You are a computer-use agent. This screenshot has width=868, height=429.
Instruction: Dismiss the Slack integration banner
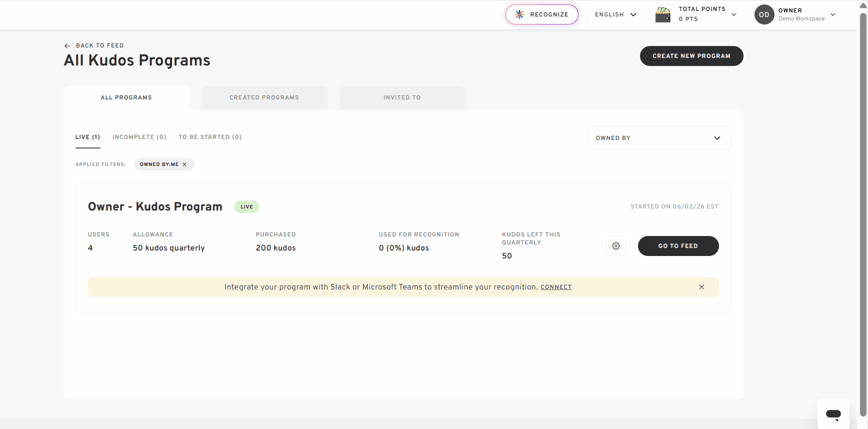[701, 287]
